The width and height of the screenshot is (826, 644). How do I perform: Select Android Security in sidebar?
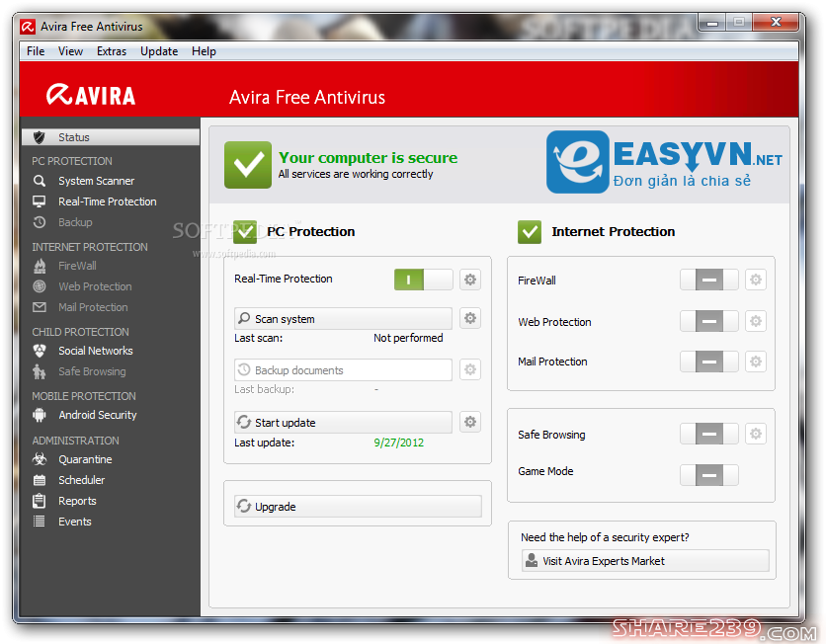[98, 415]
